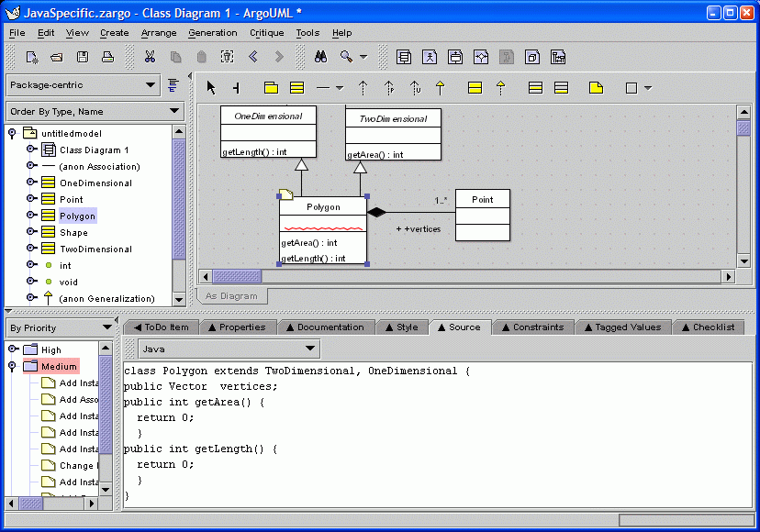Expand the High priority folder
This screenshot has width=760, height=532.
coord(13,349)
